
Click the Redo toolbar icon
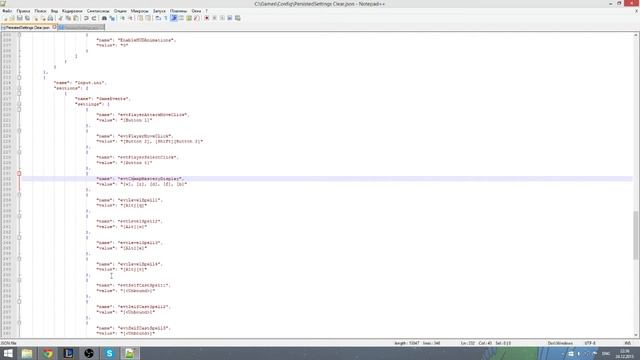[x=94, y=18]
